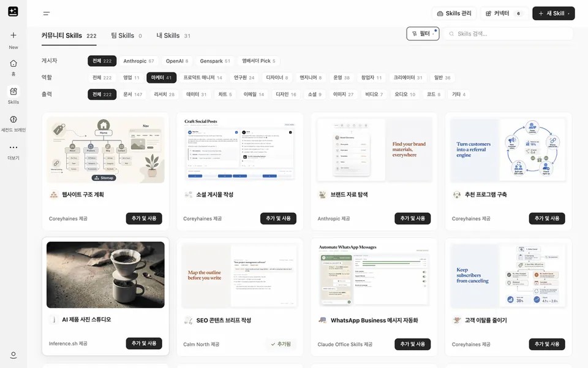
Task: Toggle the 마케터 role filter
Action: point(161,78)
